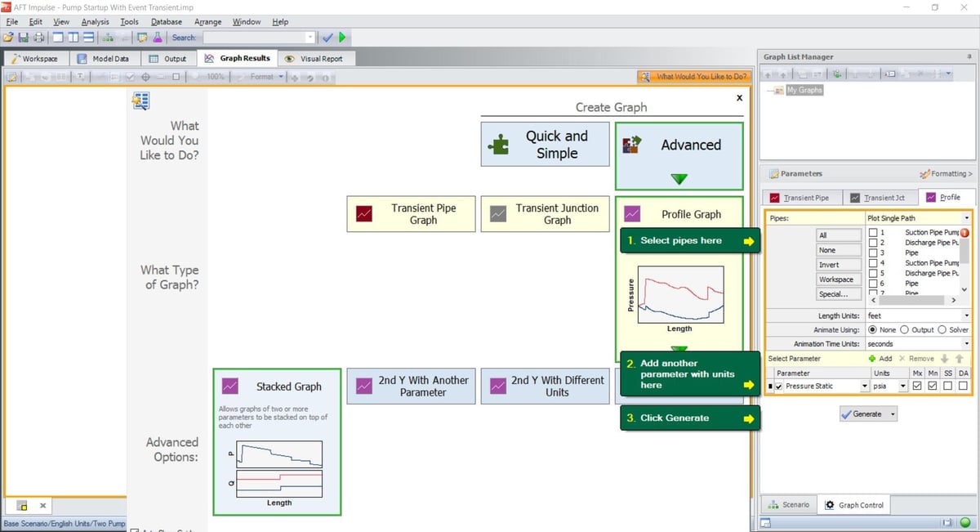This screenshot has height=532, width=980.
Task: Toggle the SS checkbox for Pressure Static
Action: coord(947,386)
